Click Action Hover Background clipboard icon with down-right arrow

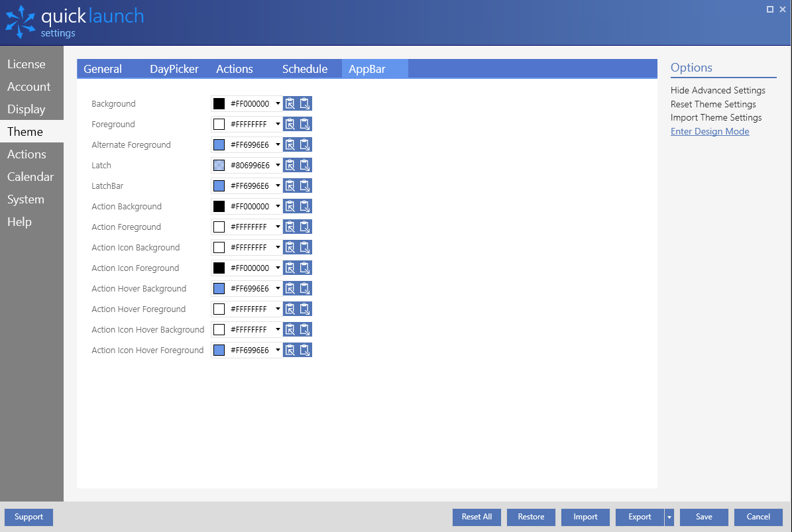pos(305,288)
